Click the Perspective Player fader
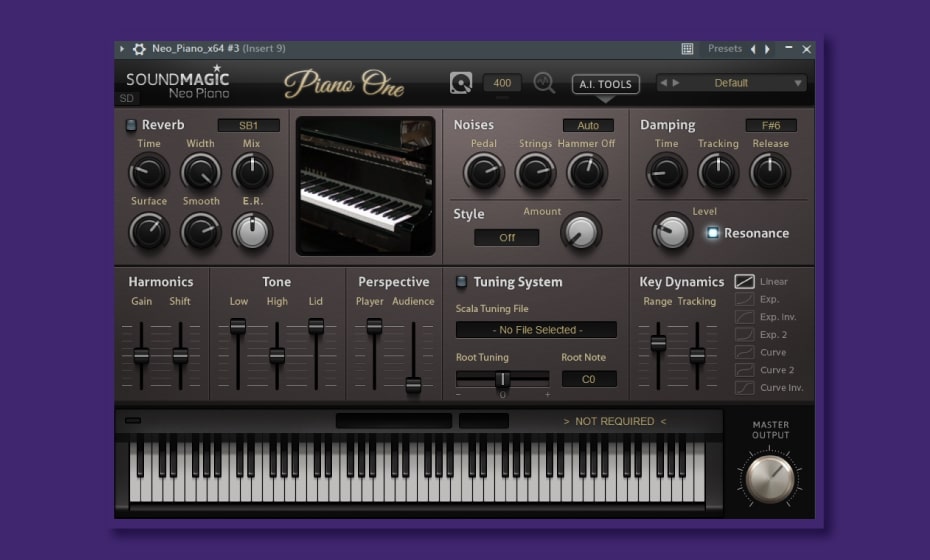The width and height of the screenshot is (930, 560). click(374, 326)
